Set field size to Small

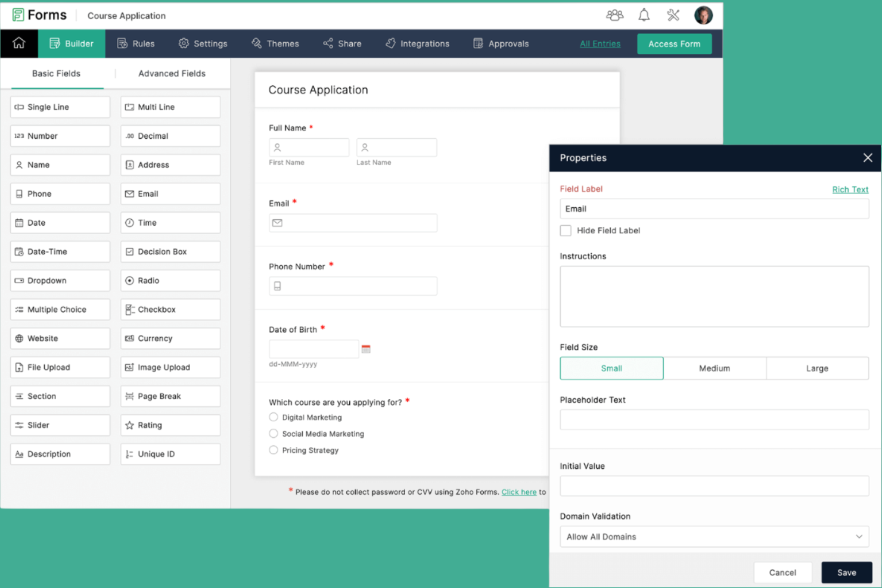click(x=611, y=368)
